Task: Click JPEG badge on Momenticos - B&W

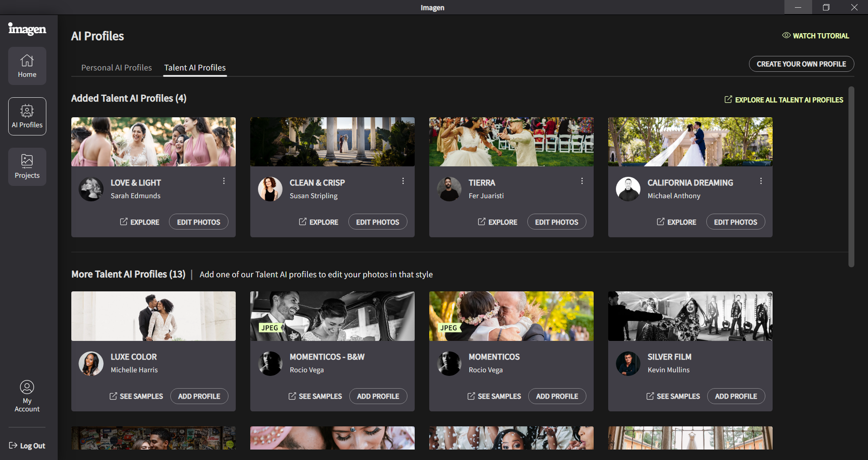Action: 270,328
